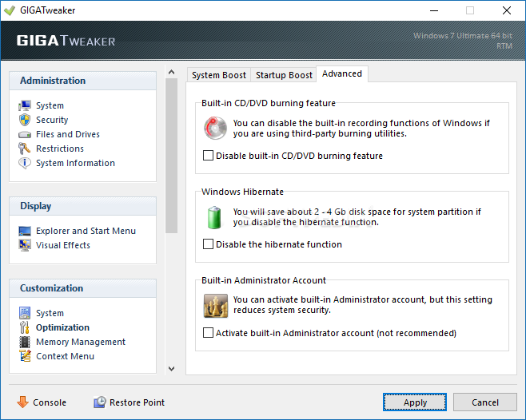Open Security under Administration
Screen dimensions: 526x420
(52, 120)
